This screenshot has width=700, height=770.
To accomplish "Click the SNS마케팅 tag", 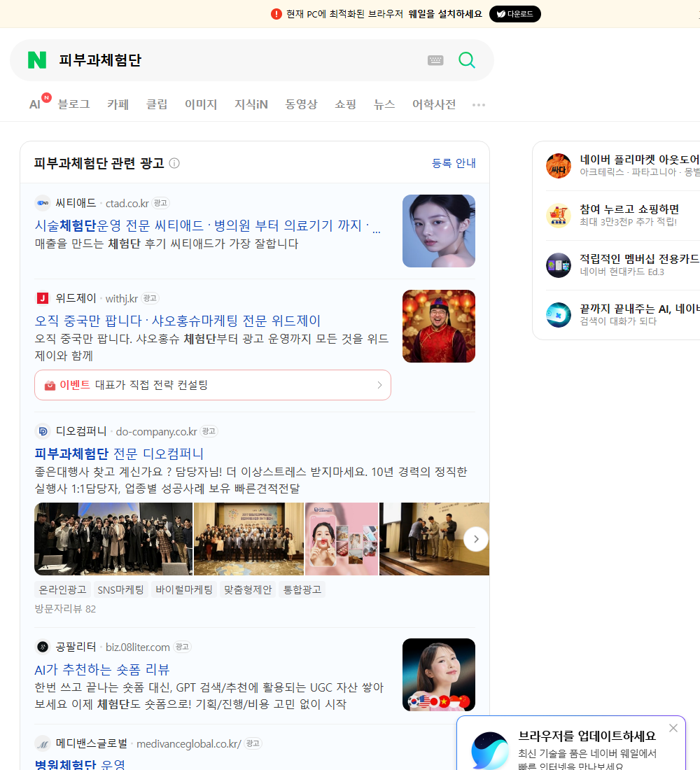I will click(x=120, y=589).
